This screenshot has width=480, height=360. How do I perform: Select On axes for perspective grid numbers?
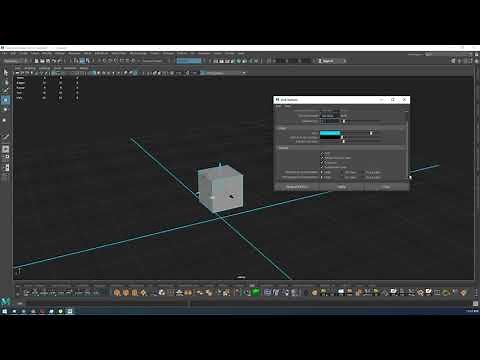[342, 172]
